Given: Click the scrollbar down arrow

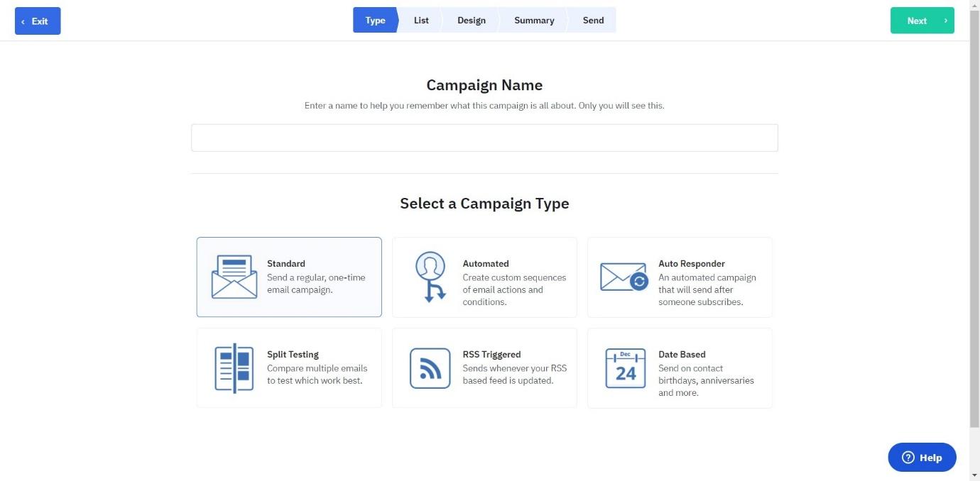Looking at the screenshot, I should point(974,475).
